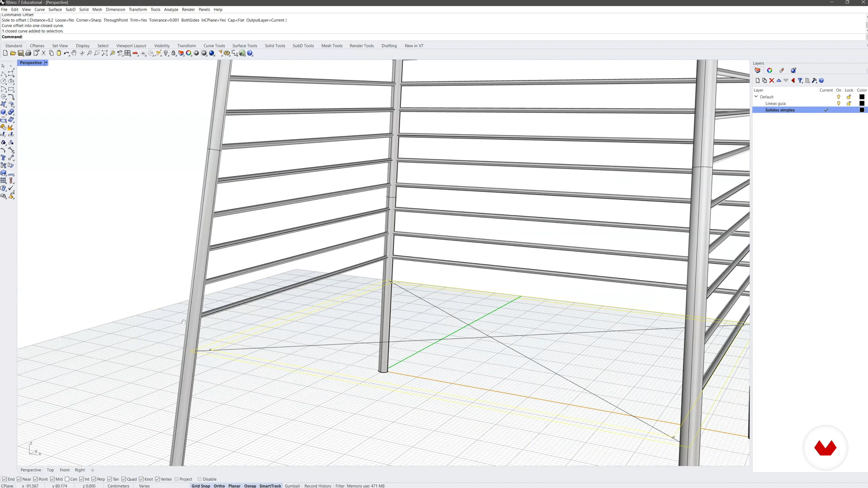868x488 pixels.
Task: Lock the Default layer padlock
Action: tap(849, 97)
